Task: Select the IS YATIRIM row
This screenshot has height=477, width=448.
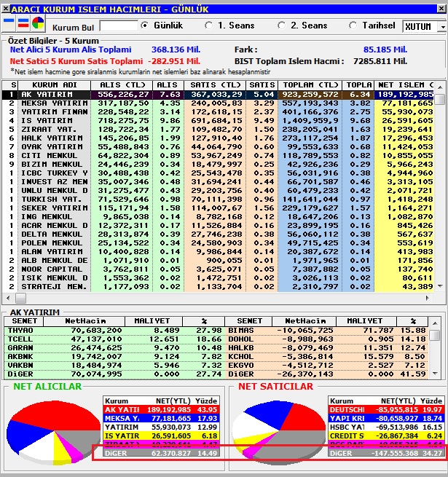Action: click(219, 121)
